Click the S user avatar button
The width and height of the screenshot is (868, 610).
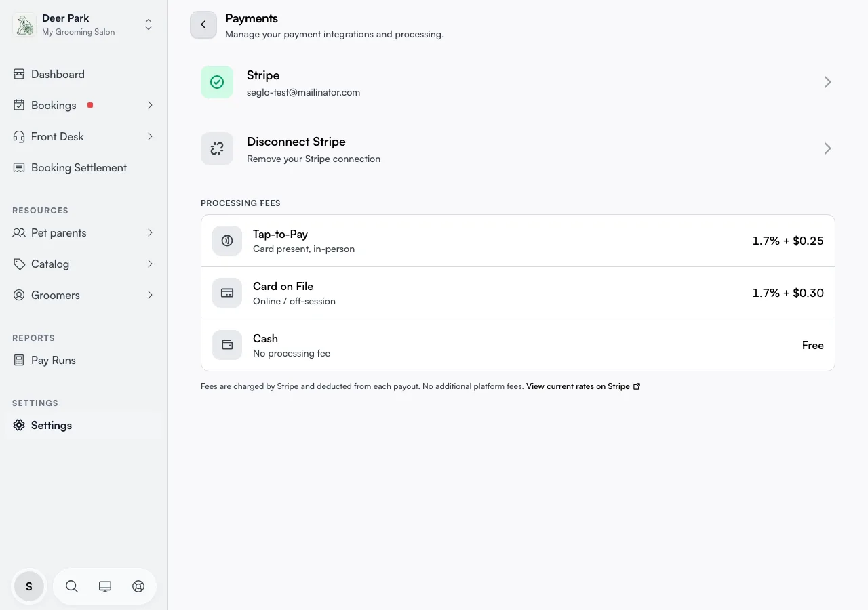29,586
